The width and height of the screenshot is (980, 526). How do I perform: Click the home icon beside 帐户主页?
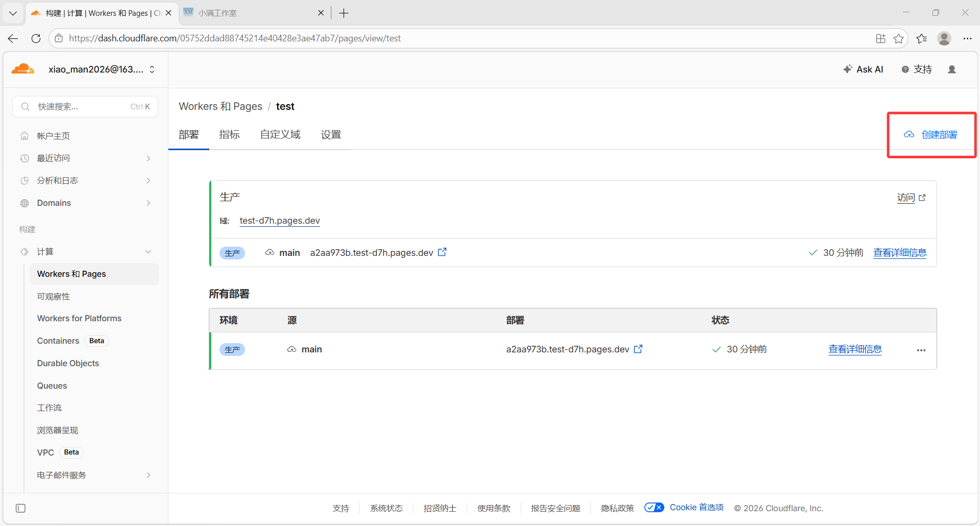(x=24, y=136)
